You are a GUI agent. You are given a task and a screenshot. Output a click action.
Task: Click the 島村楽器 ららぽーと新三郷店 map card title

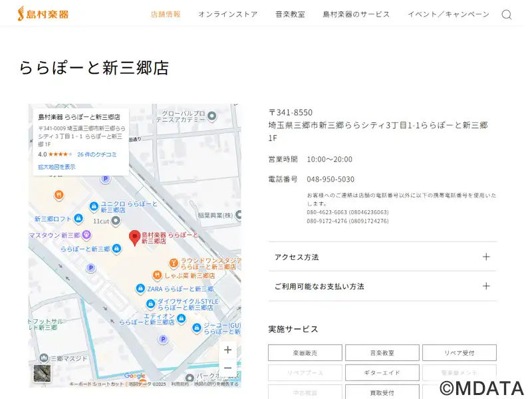click(x=79, y=117)
